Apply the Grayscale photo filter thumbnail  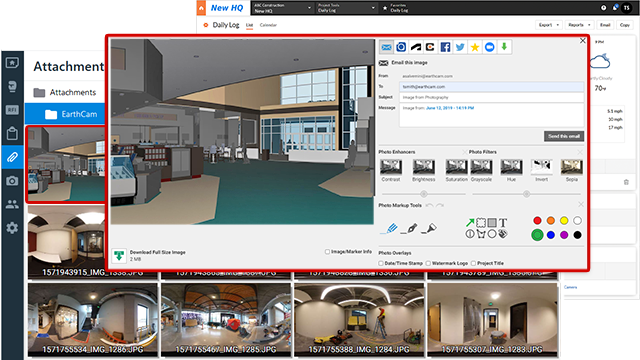point(481,167)
